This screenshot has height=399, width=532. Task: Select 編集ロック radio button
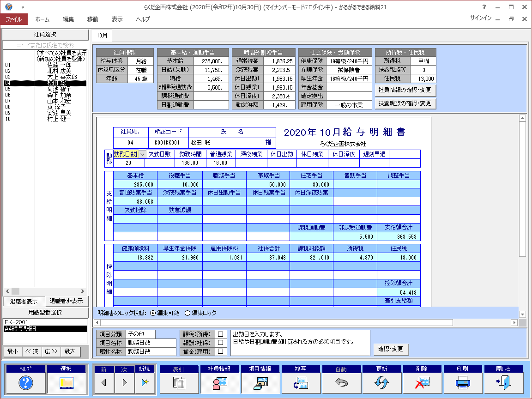[x=187, y=313]
